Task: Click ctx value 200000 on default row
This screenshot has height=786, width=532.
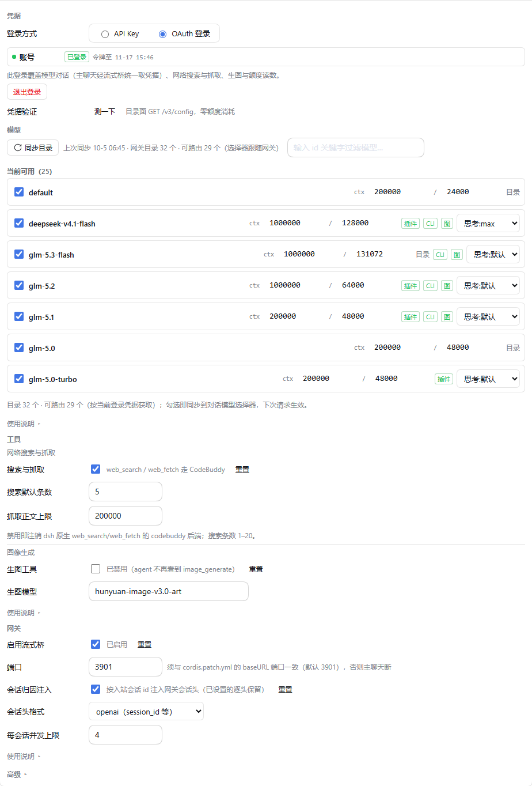Action: 387,192
